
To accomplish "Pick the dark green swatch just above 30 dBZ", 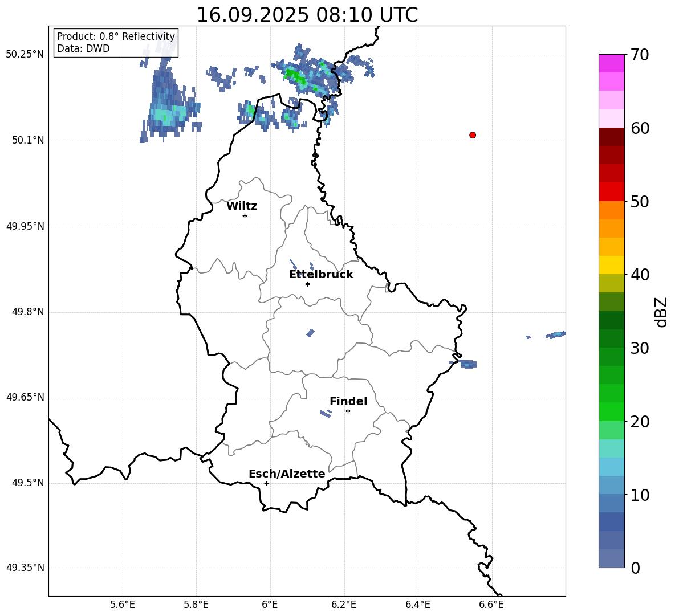I will (611, 338).
